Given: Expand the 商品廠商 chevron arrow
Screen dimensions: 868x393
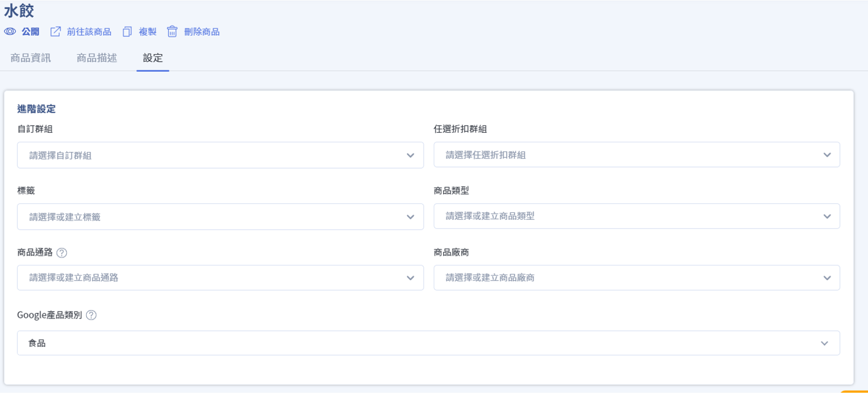Looking at the screenshot, I should point(827,278).
